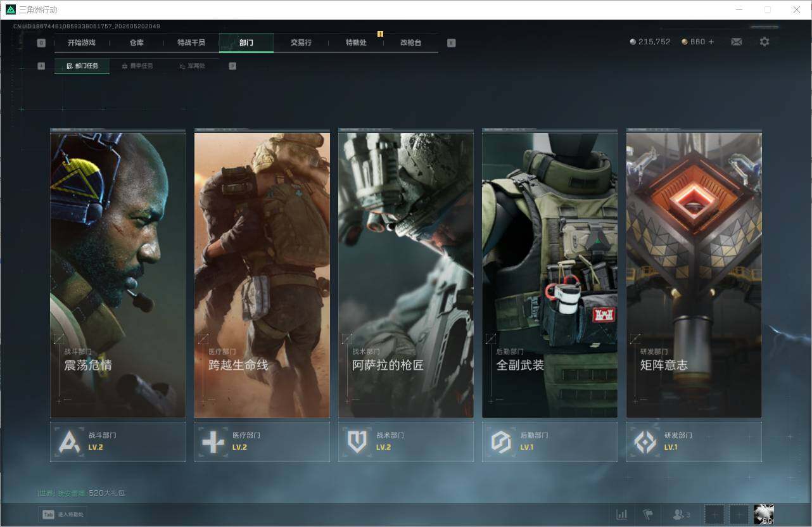812x527 pixels.
Task: Click the Q key hint left of 开始游戏
Action: pyautogui.click(x=41, y=43)
